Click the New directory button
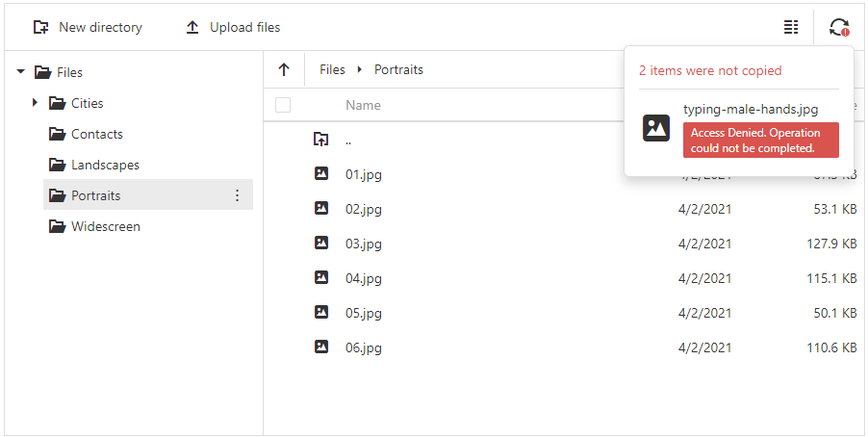The height and width of the screenshot is (437, 868). click(88, 27)
